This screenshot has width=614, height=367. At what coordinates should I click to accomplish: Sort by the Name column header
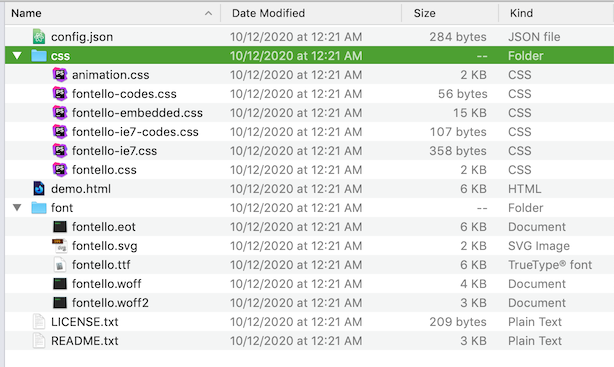(26, 13)
